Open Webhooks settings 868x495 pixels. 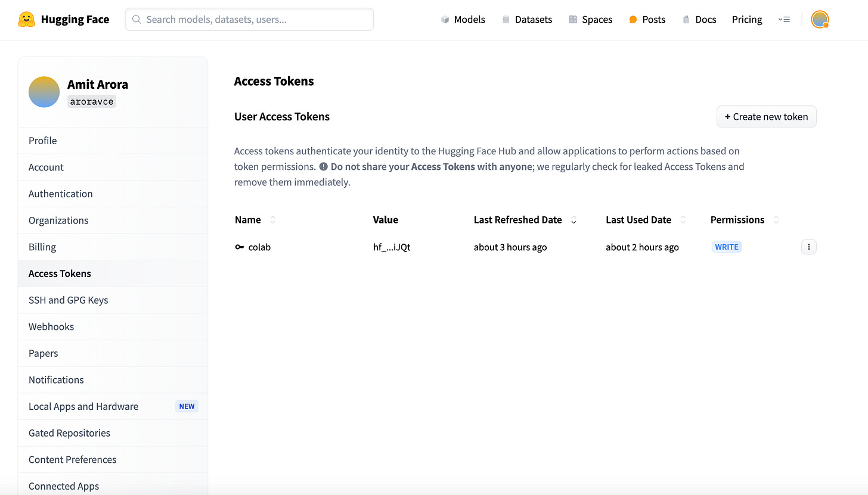click(113, 326)
